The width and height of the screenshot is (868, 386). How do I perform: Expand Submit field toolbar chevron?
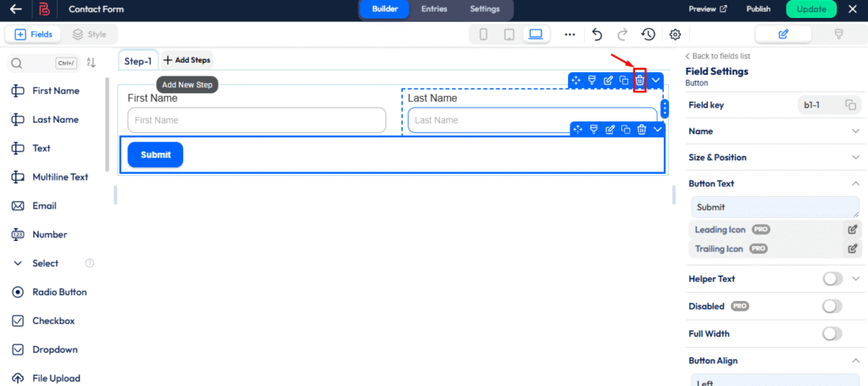click(658, 129)
